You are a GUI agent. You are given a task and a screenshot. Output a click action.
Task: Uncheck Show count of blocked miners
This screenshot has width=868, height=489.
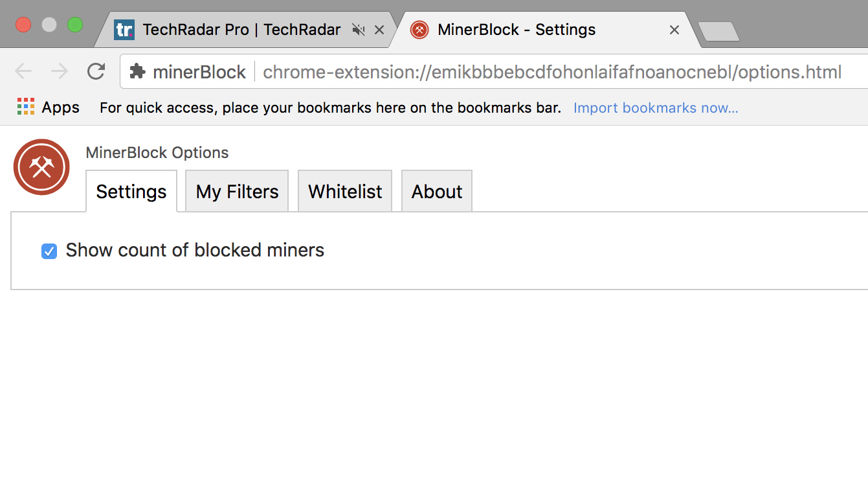(49, 251)
